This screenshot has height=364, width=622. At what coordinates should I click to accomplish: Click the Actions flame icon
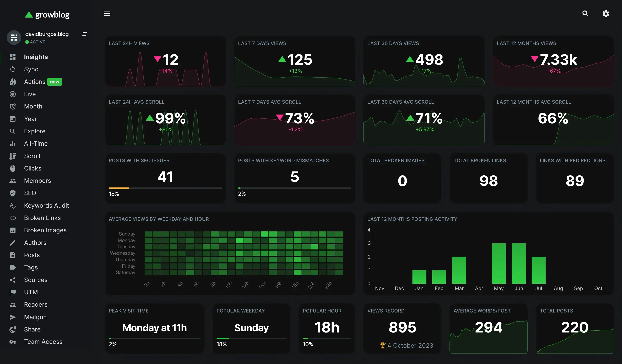(13, 82)
